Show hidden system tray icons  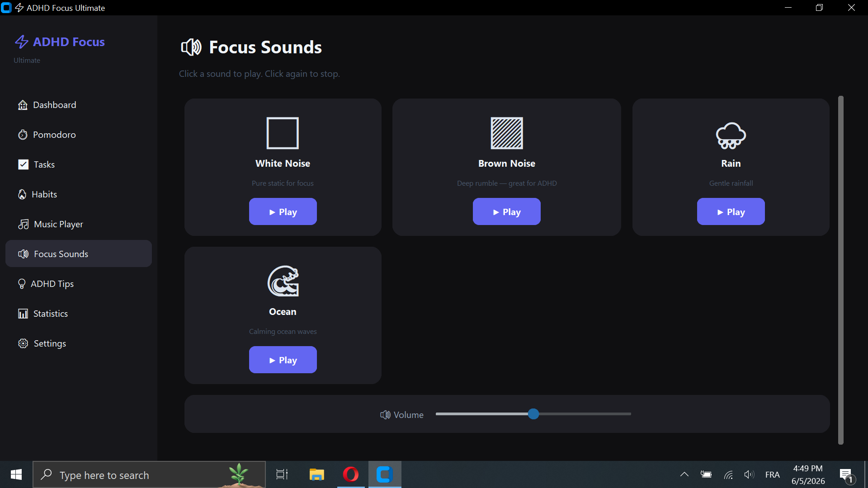(x=684, y=474)
